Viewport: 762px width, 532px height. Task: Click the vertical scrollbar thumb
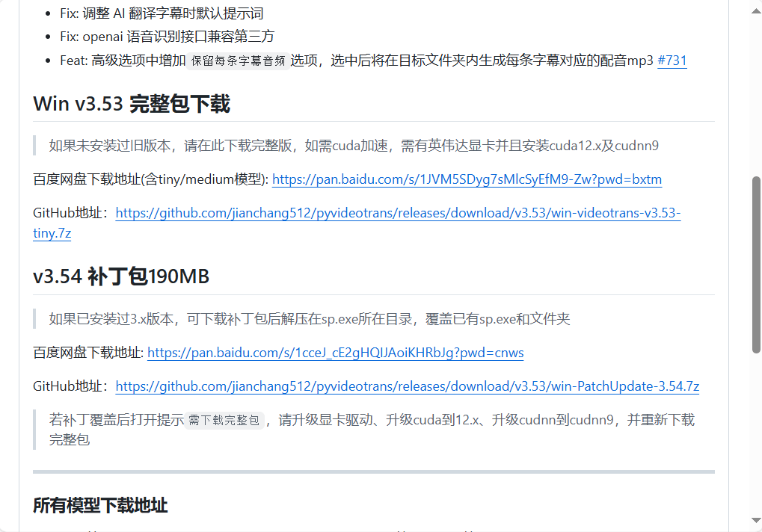point(756,265)
